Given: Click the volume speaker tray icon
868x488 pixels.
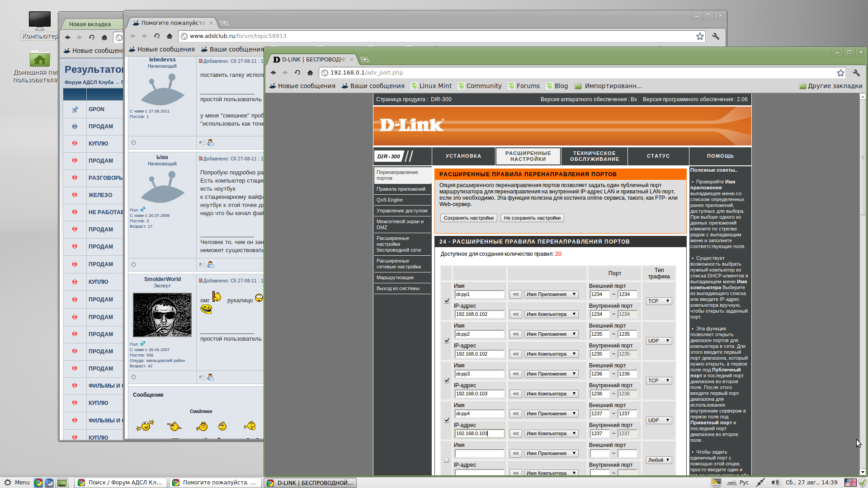Looking at the screenshot, I should coord(775,483).
